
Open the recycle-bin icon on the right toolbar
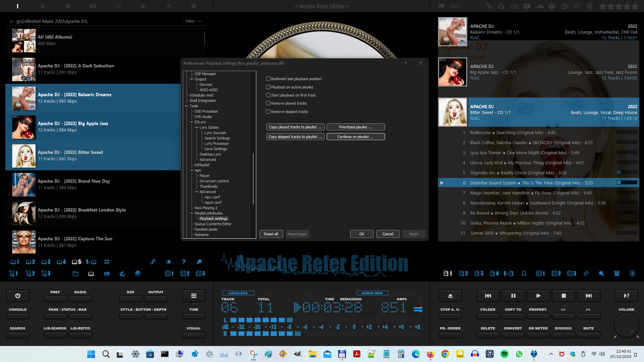[x=617, y=273]
